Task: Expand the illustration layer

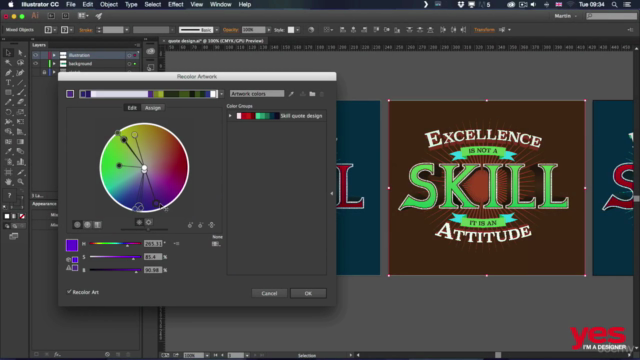Action: (54, 55)
